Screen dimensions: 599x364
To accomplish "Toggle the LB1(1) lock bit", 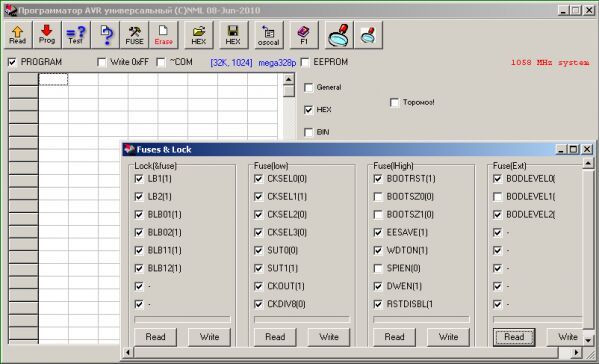I will click(x=139, y=178).
